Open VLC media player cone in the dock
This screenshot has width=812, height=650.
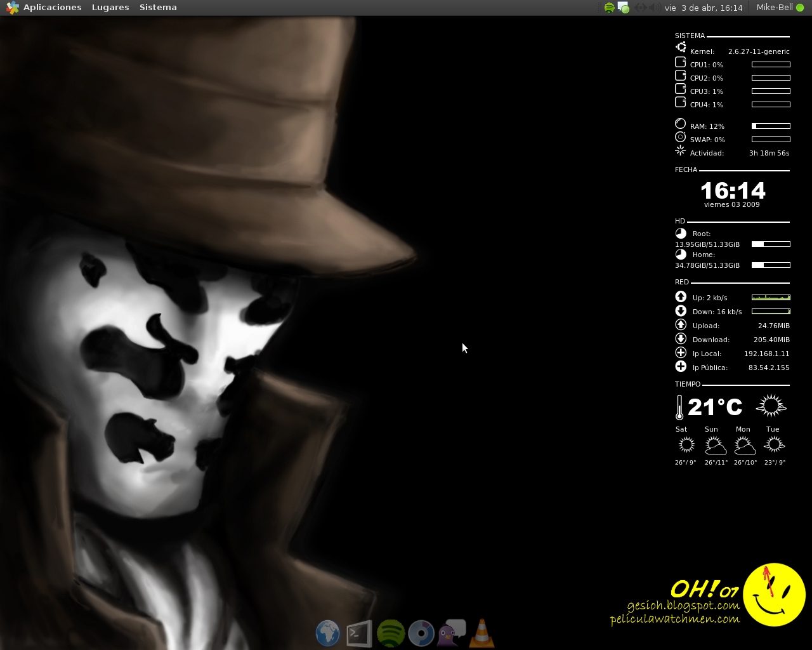coord(482,633)
